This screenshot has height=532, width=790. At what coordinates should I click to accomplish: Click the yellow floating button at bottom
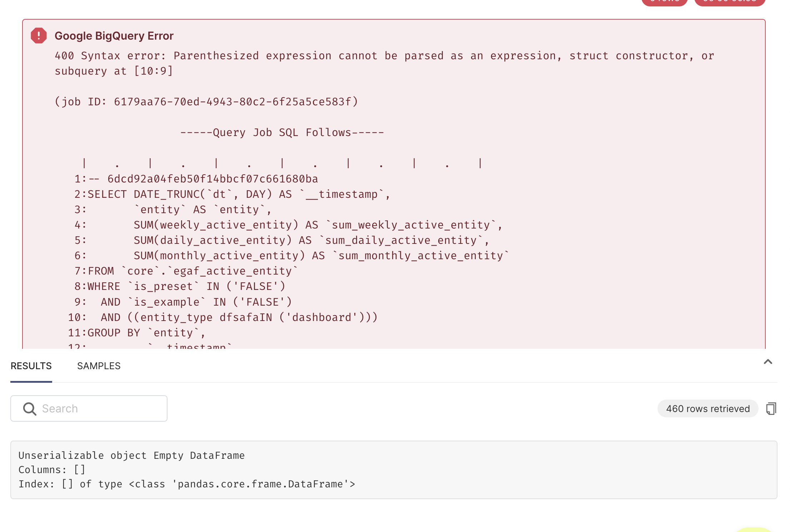[x=754, y=530]
